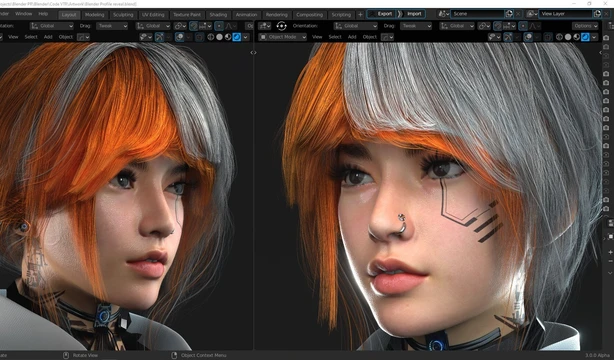614x360 pixels.
Task: Click the Scene name field
Action: point(477,14)
